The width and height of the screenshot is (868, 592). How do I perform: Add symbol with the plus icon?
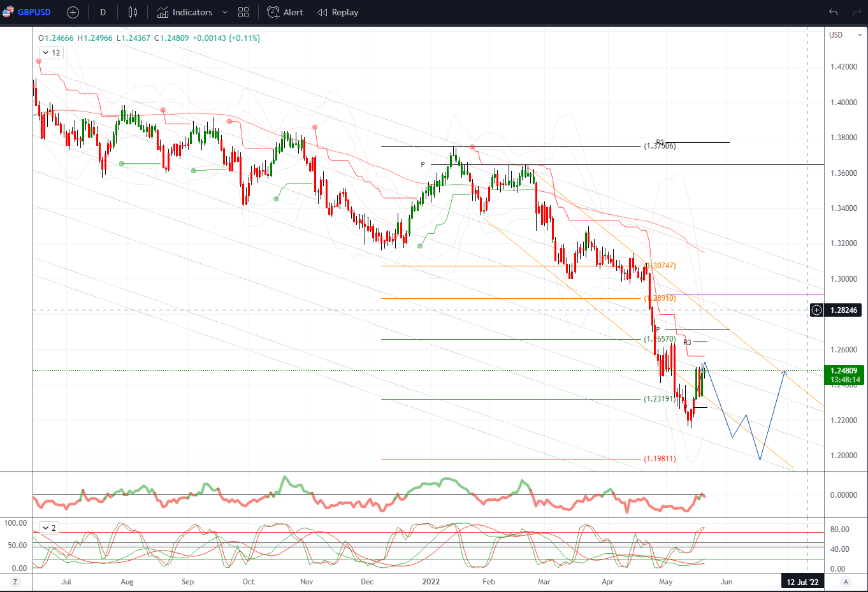[73, 12]
